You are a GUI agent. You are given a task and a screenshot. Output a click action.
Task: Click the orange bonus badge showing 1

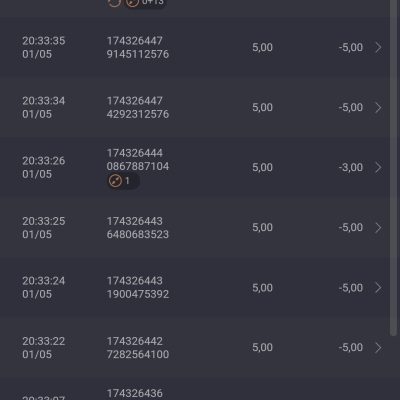(x=123, y=181)
